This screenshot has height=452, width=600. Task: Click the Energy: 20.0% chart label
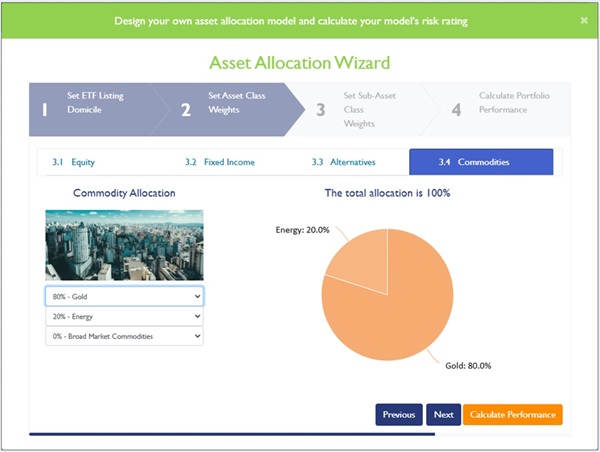coord(303,230)
